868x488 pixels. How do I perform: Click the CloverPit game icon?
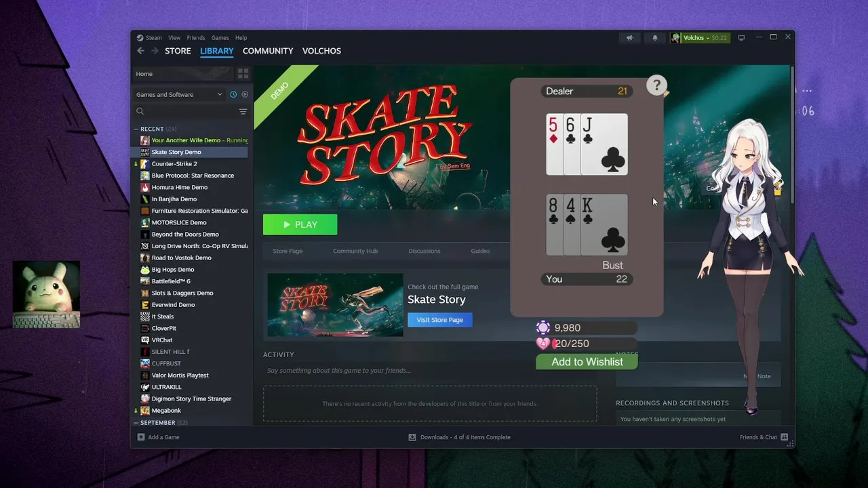145,328
